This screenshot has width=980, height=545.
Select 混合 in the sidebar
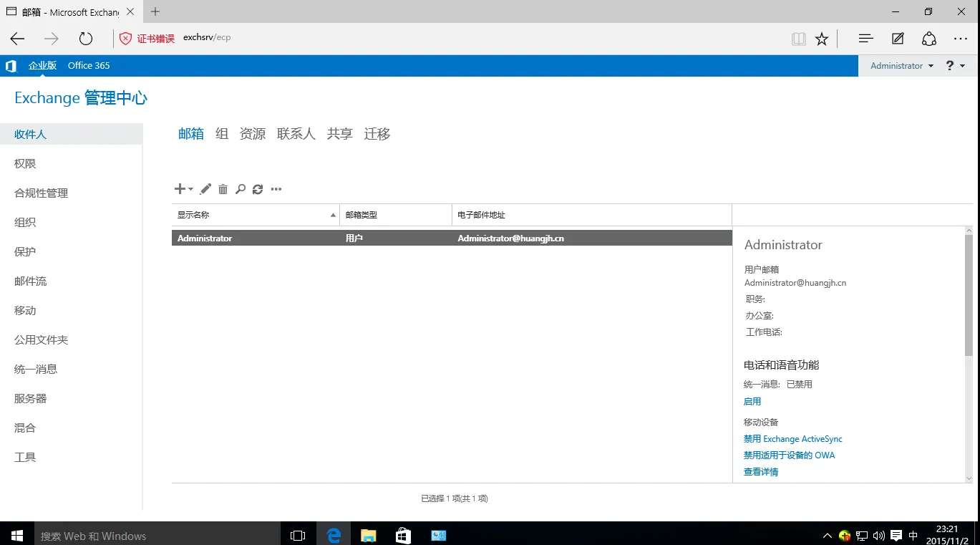pyautogui.click(x=25, y=428)
